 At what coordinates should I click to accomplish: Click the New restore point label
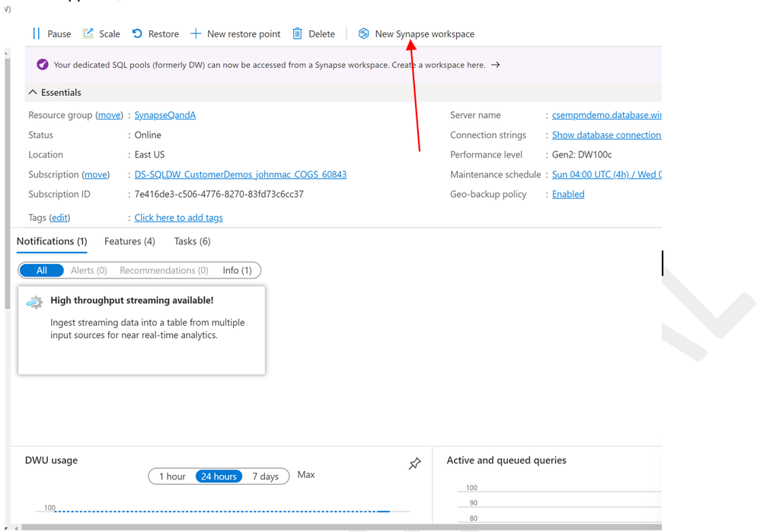(x=244, y=34)
